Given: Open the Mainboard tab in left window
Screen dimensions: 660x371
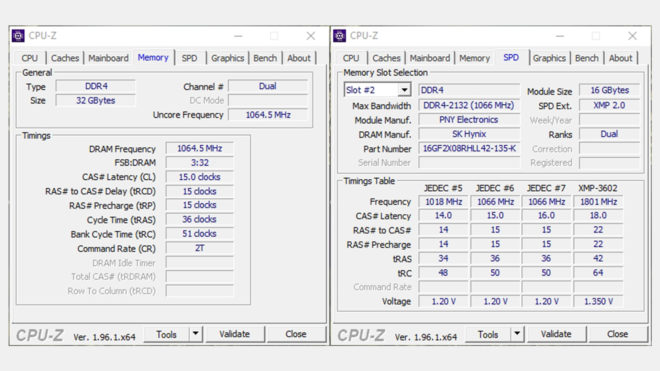Looking at the screenshot, I should (x=108, y=58).
